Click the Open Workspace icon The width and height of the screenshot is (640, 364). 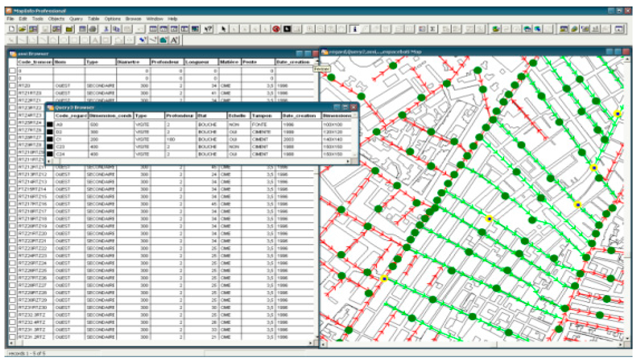coord(33,29)
